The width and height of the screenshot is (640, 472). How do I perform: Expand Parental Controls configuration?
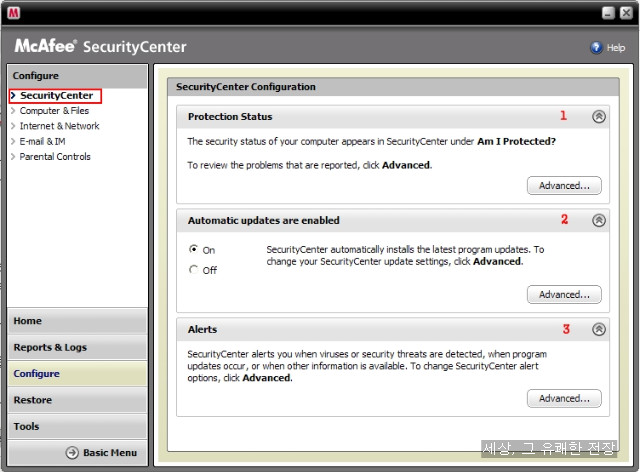(x=55, y=156)
